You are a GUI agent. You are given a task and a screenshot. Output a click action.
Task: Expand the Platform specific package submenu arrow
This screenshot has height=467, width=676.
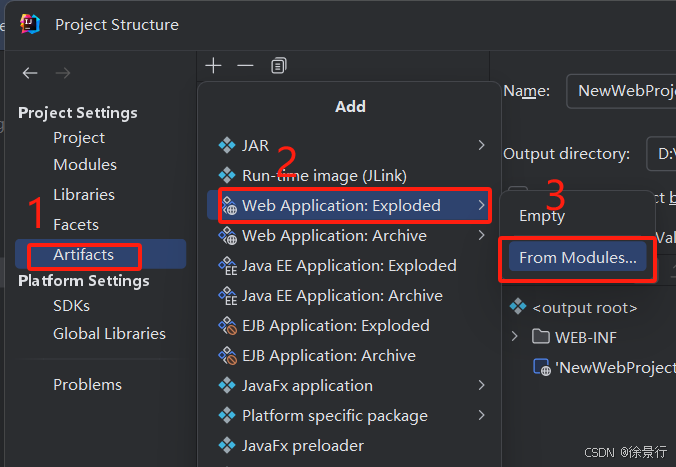pyautogui.click(x=482, y=415)
